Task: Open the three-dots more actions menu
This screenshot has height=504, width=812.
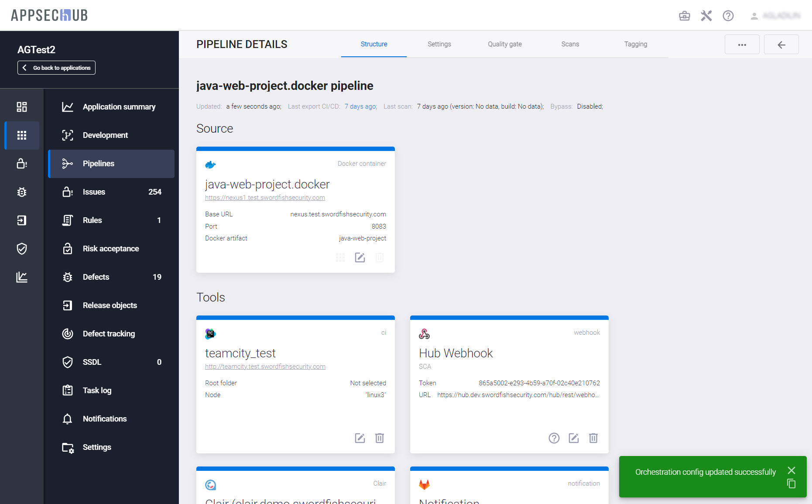Action: (742, 45)
